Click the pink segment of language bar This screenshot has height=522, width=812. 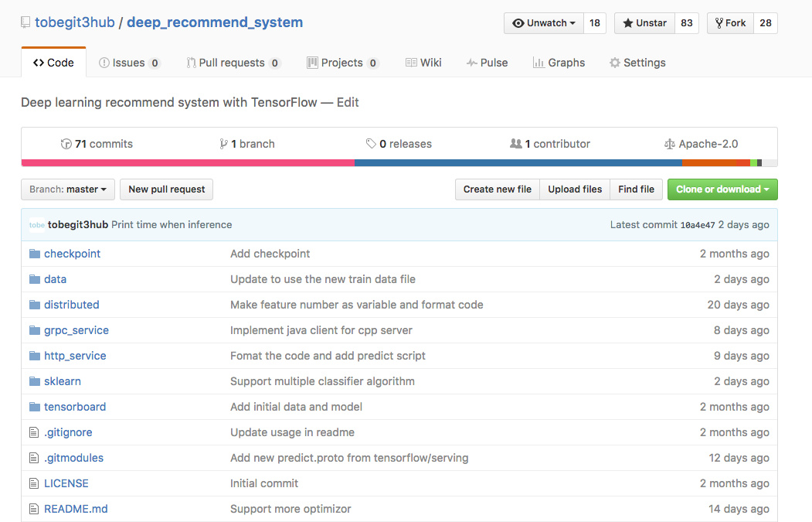(188, 162)
